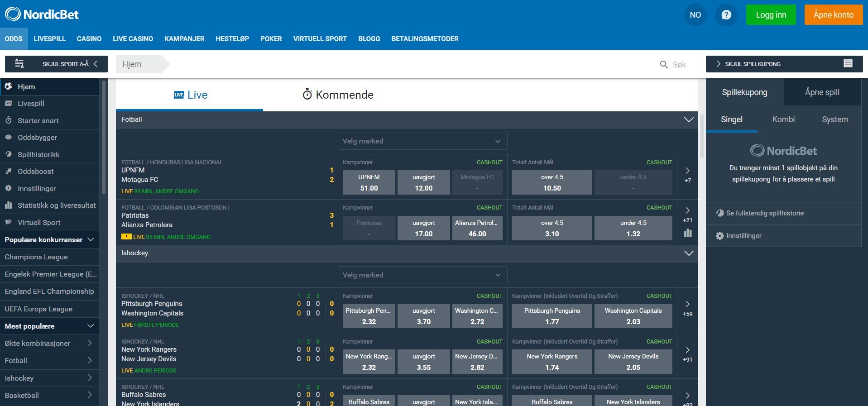The height and width of the screenshot is (406, 868).
Task: Click the live stream icon for Patriotas match
Action: pyautogui.click(x=126, y=237)
